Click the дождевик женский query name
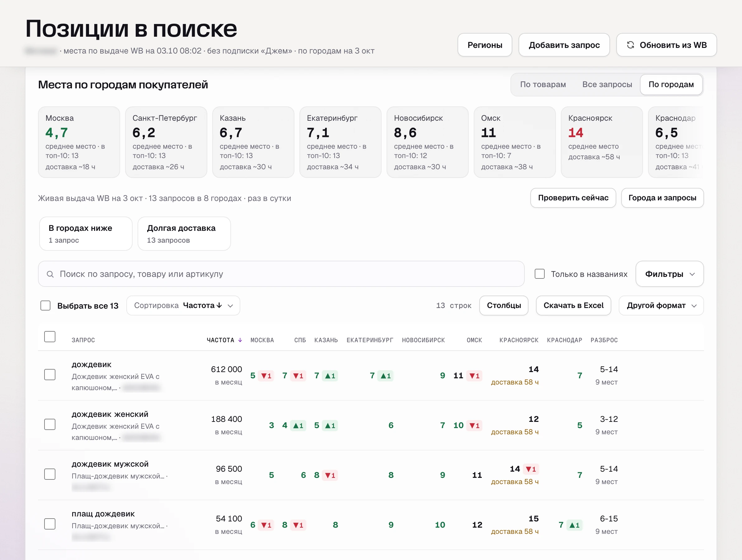The height and width of the screenshot is (560, 742). coord(110,414)
